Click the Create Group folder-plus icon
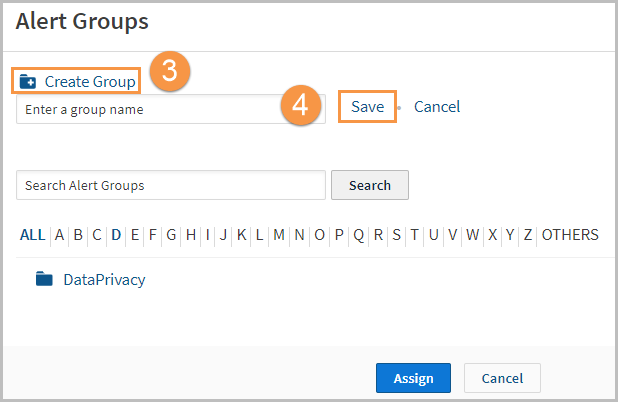 click(x=28, y=82)
